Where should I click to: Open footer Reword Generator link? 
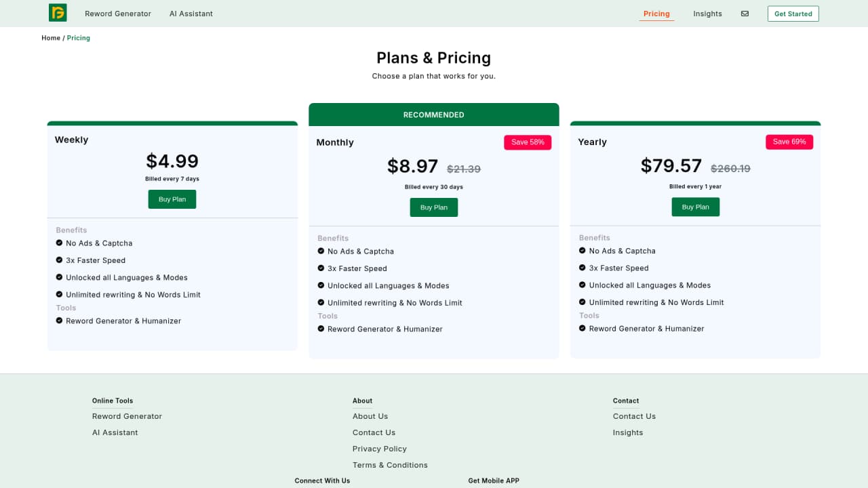127,416
